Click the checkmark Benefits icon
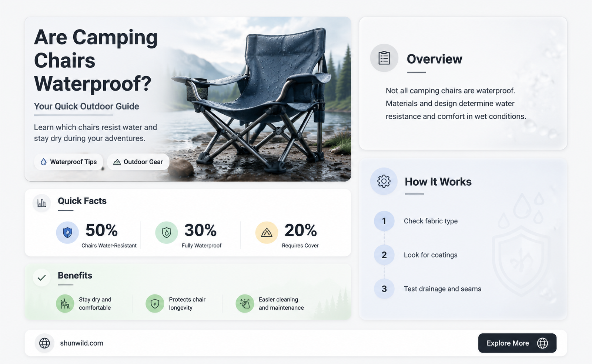This screenshot has height=364, width=592. tap(42, 277)
